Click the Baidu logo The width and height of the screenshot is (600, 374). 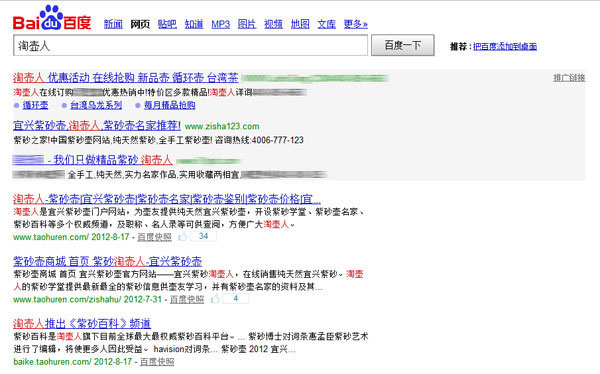coord(52,18)
